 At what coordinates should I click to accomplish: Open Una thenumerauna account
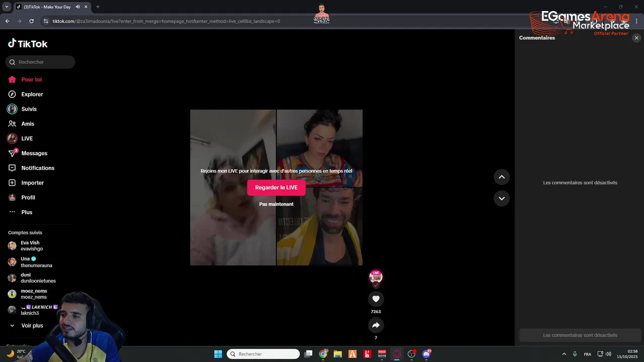click(30, 262)
